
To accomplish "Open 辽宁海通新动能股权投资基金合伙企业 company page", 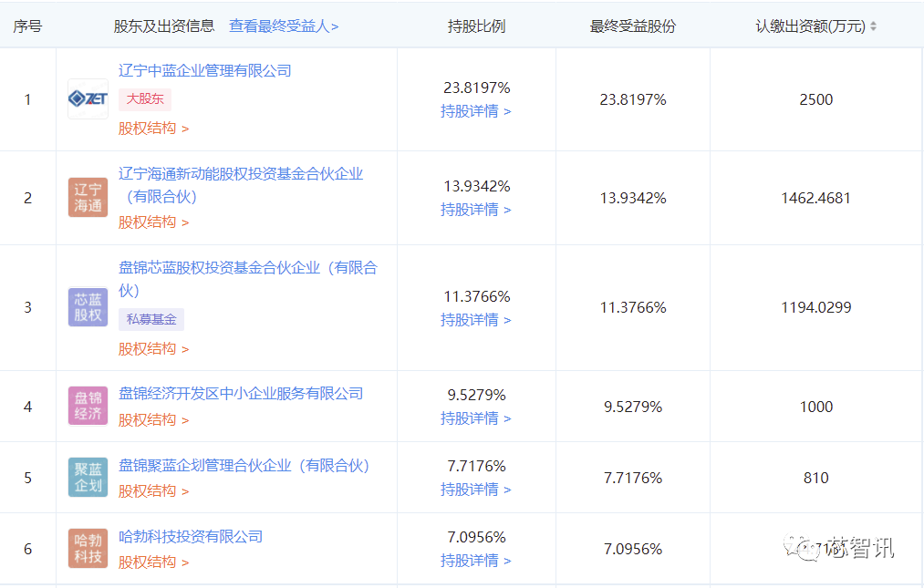I will 241,185.
